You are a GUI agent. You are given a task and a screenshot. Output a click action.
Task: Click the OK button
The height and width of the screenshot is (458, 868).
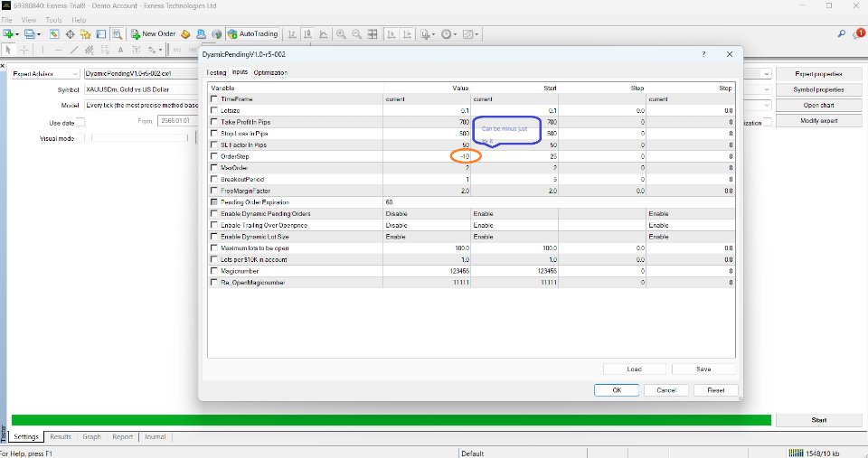617,390
